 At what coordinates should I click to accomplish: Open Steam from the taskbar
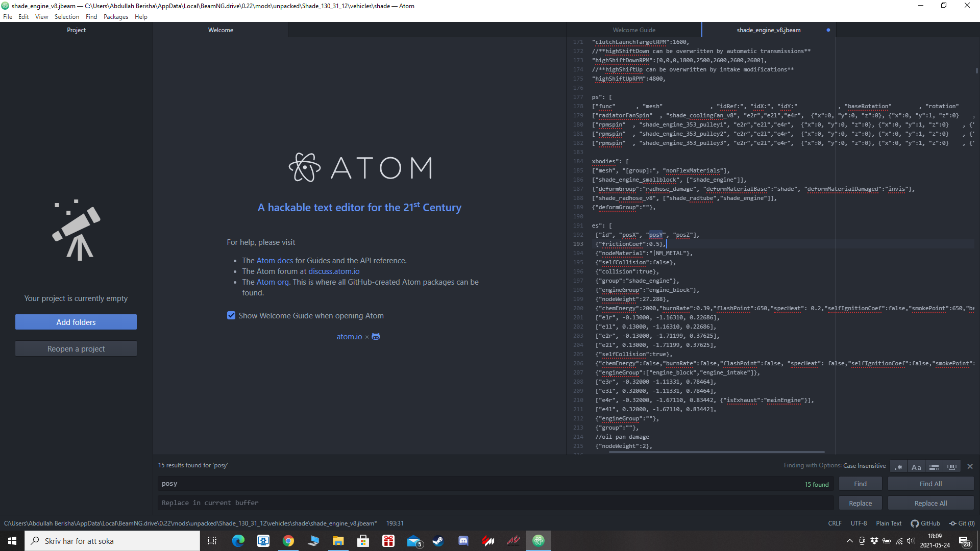tap(438, 541)
